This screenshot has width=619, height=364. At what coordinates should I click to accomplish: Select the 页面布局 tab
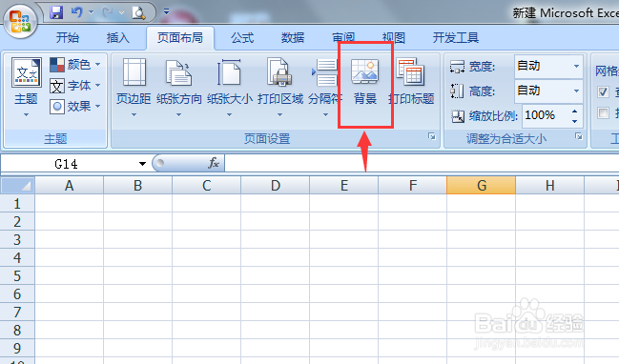tap(180, 38)
